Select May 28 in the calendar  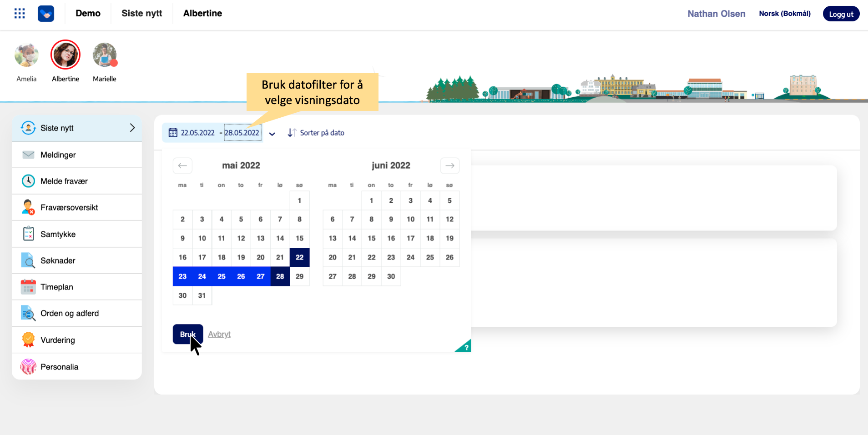pos(280,276)
